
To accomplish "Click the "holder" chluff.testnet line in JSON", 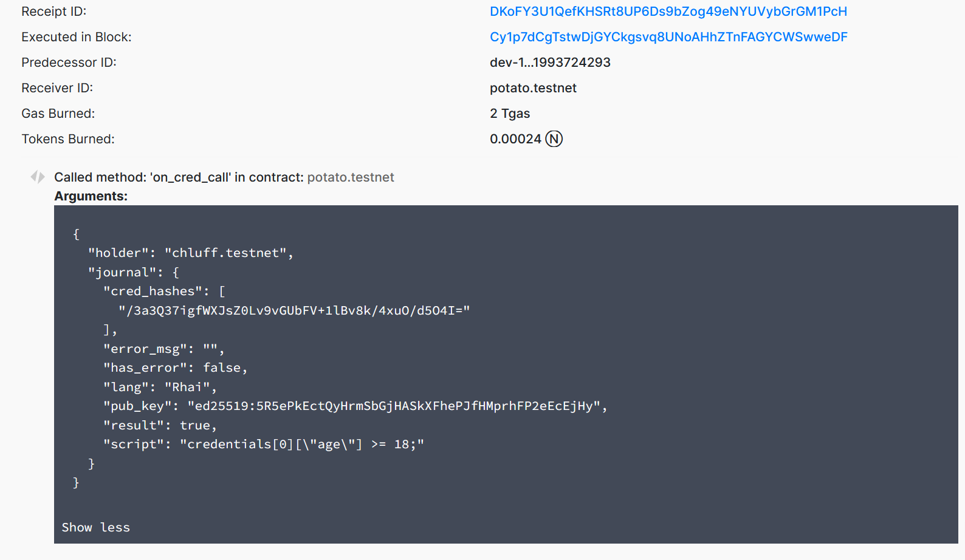I will tap(190, 253).
